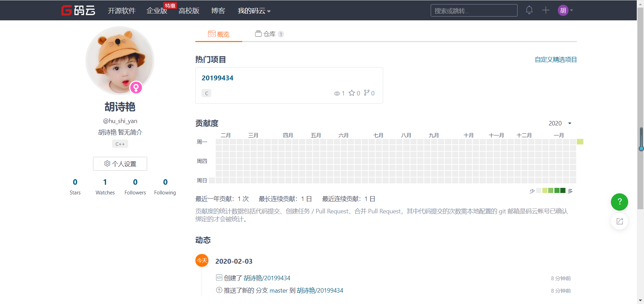The height and width of the screenshot is (304, 644).
Task: Click the 搜索或跳转 search field
Action: click(x=474, y=10)
